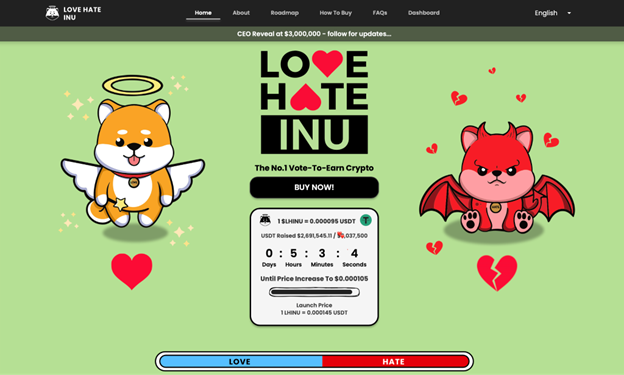Click 'Until Price Increase To $0.000105' text
Image resolution: width=624 pixels, height=375 pixels.
(x=314, y=279)
